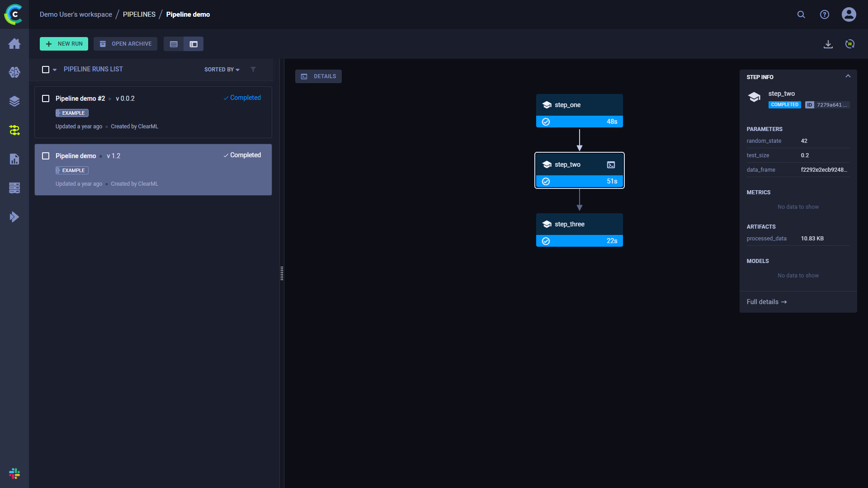
Task: Open the Sorted By dropdown
Action: pyautogui.click(x=222, y=70)
